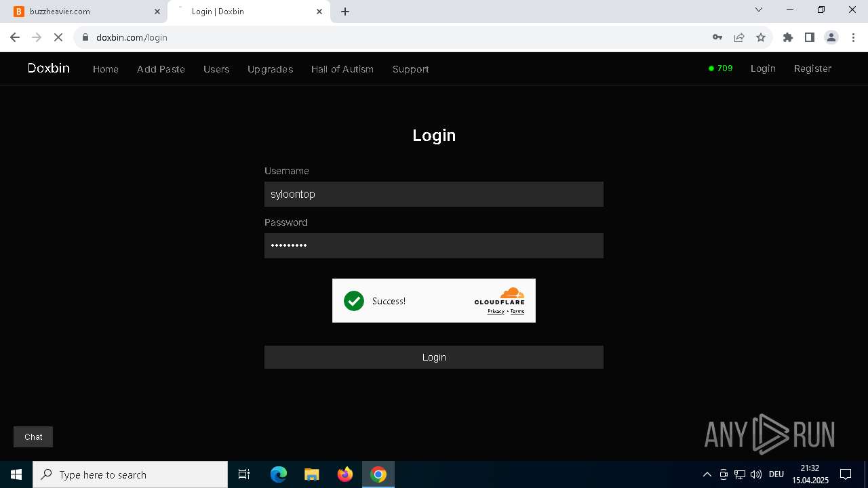This screenshot has height=488, width=868.
Task: Close the Login | Doxbin tab
Action: coord(319,12)
